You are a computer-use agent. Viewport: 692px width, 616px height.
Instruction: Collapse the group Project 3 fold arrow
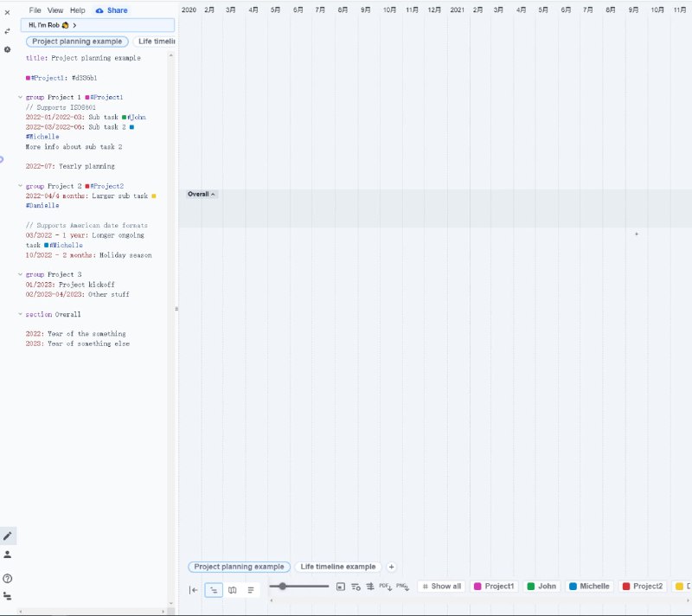tap(20, 274)
